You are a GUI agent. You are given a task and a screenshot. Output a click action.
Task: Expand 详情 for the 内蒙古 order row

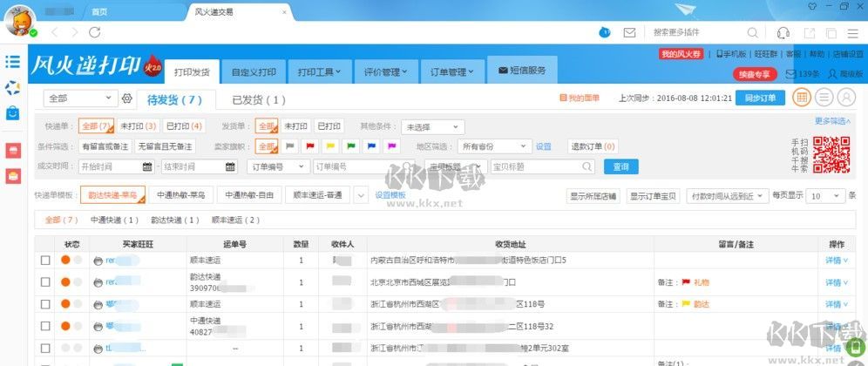point(837,261)
